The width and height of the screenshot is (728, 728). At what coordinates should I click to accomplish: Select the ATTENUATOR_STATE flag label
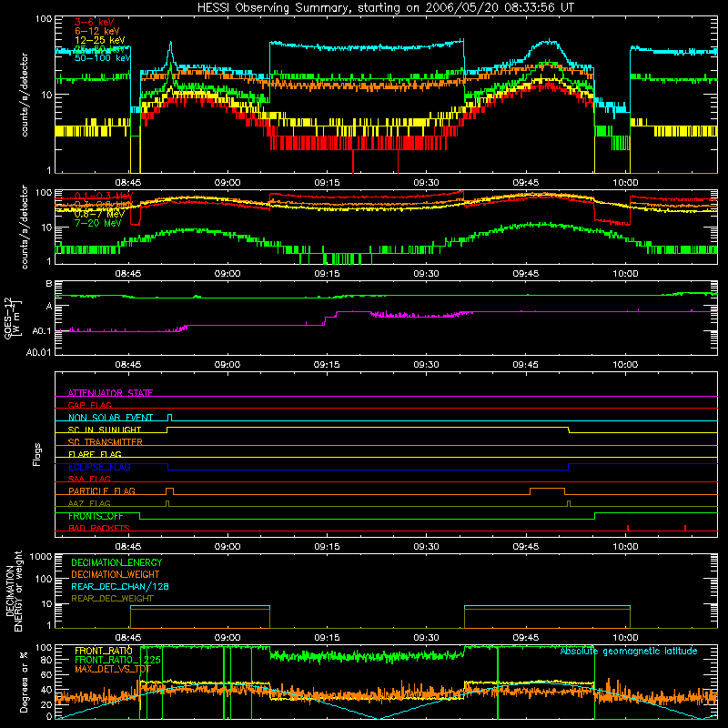[x=110, y=393]
